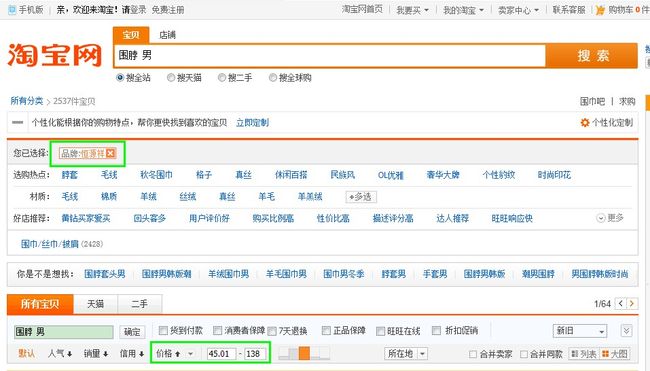Open the 新旧 condition dropdown
The height and width of the screenshot is (371, 650).
click(x=580, y=331)
